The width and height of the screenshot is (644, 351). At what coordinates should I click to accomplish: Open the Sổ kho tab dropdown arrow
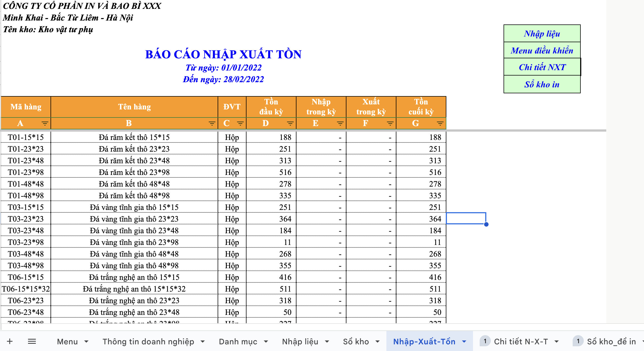pos(378,342)
